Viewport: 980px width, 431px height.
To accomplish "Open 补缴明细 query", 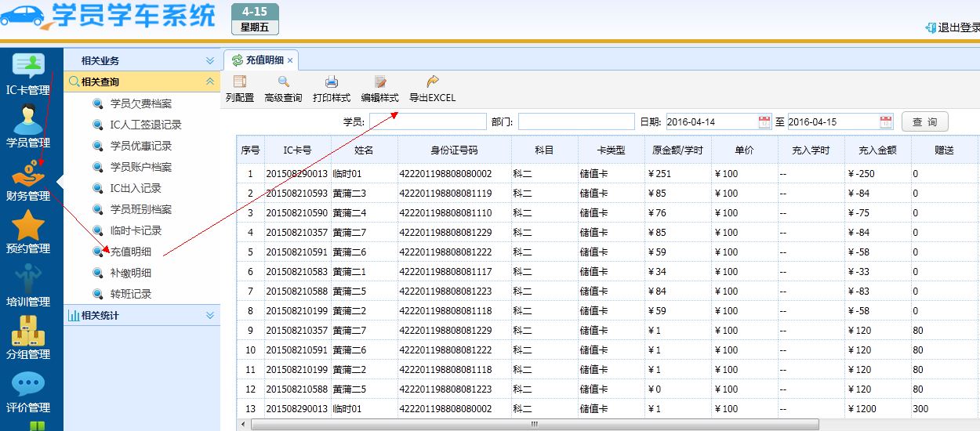I will pos(131,273).
